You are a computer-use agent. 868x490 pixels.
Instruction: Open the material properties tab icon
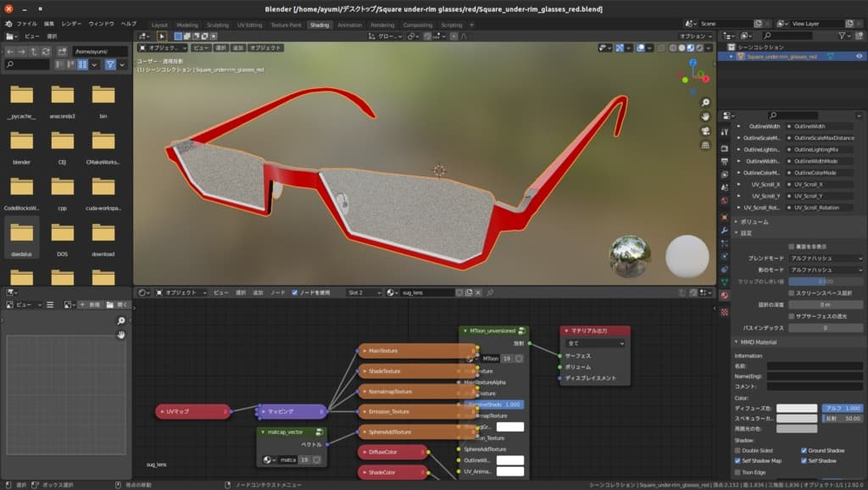tap(724, 295)
